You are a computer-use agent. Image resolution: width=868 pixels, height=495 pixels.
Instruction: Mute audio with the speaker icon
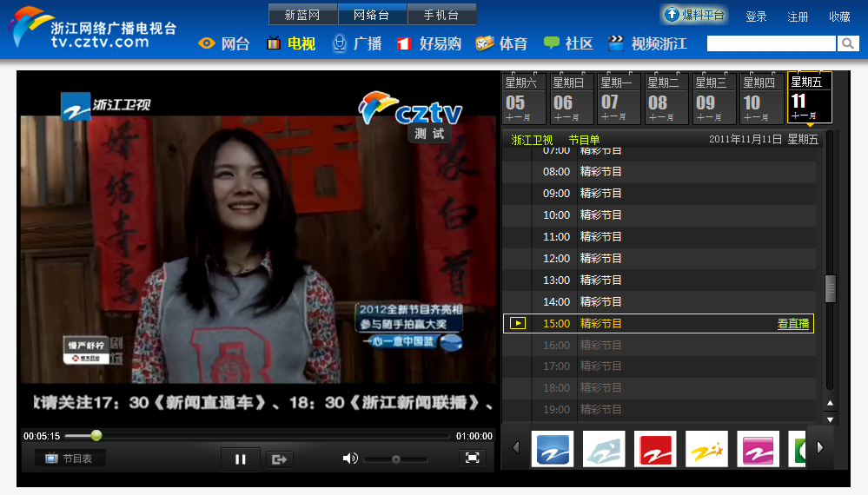pos(350,459)
